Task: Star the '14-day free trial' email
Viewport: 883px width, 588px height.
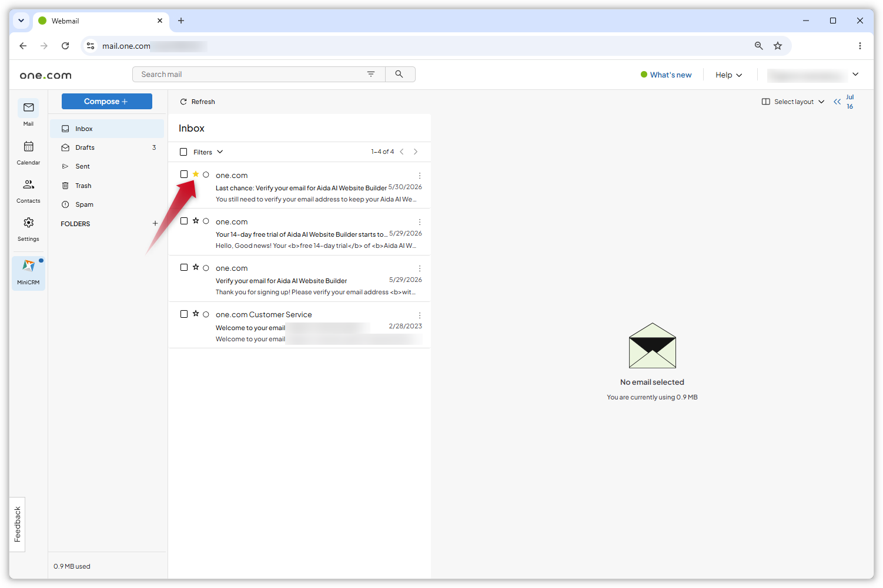Action: [x=196, y=220]
